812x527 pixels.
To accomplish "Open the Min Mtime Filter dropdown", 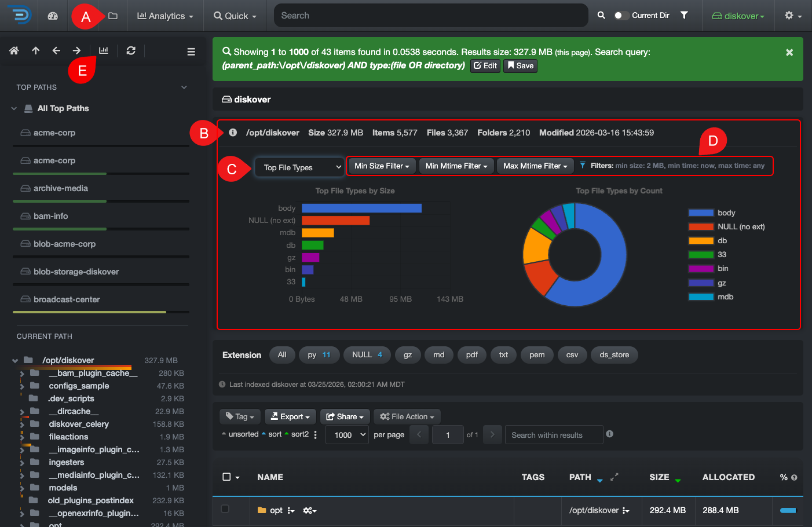I will coord(456,166).
